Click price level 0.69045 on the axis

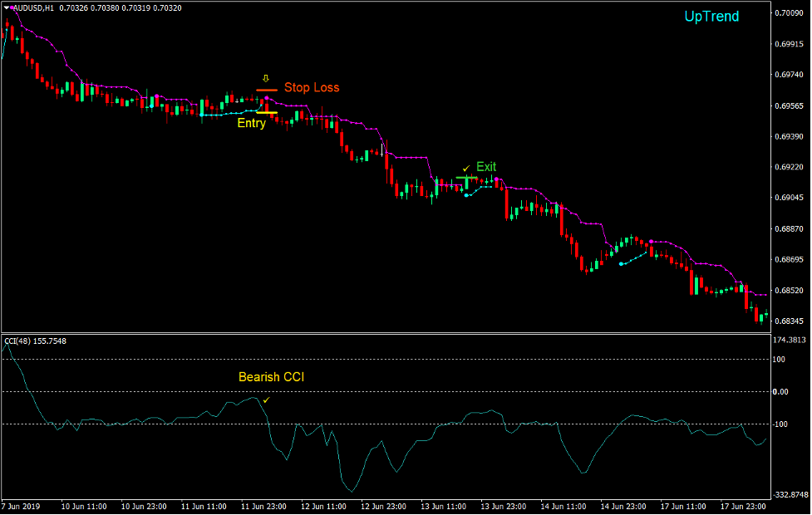click(789, 197)
